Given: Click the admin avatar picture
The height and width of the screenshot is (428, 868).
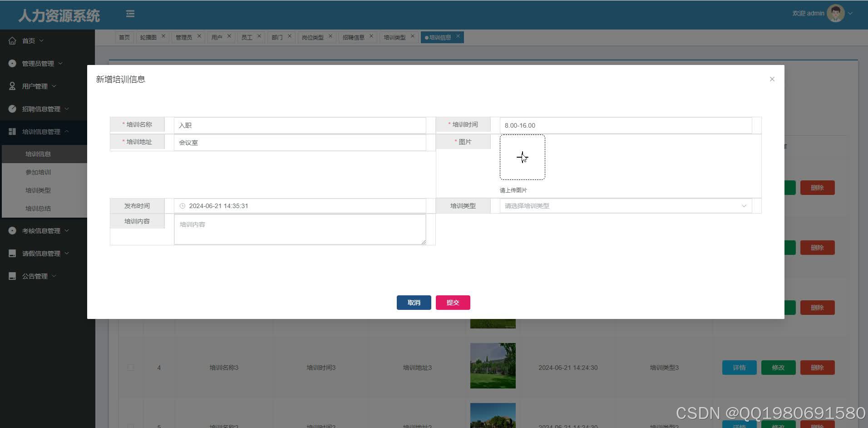Looking at the screenshot, I should [835, 13].
